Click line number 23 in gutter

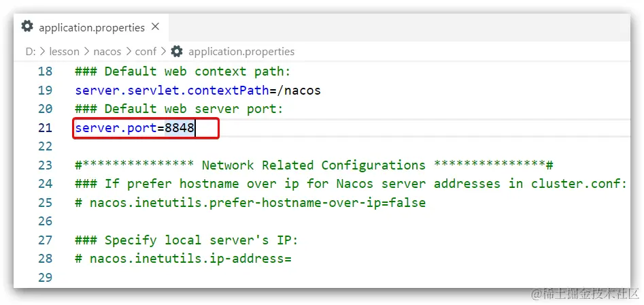(x=45, y=165)
